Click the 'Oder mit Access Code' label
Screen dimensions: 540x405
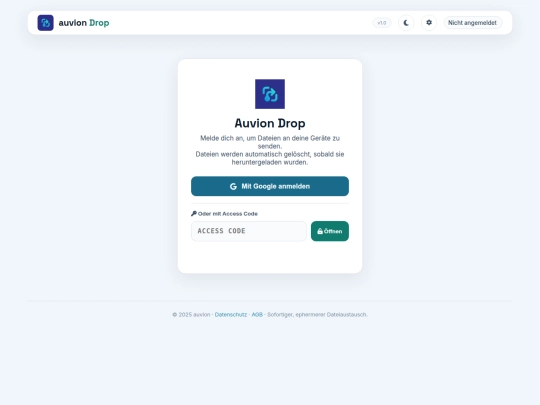(x=225, y=214)
